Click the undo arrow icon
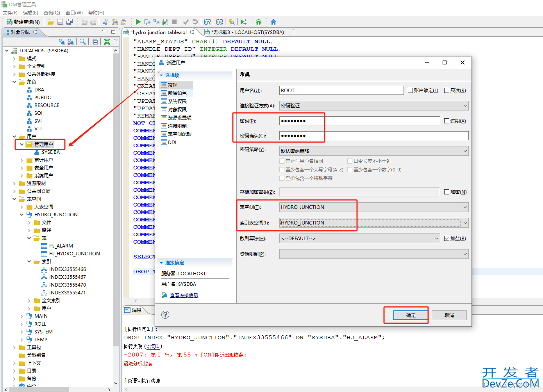Screen dimensions: 543x392 coord(84,22)
